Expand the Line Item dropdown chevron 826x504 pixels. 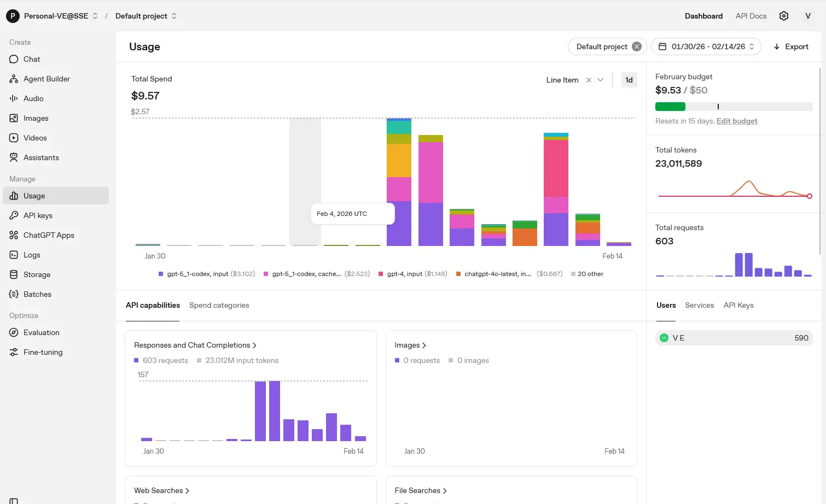[x=601, y=80]
